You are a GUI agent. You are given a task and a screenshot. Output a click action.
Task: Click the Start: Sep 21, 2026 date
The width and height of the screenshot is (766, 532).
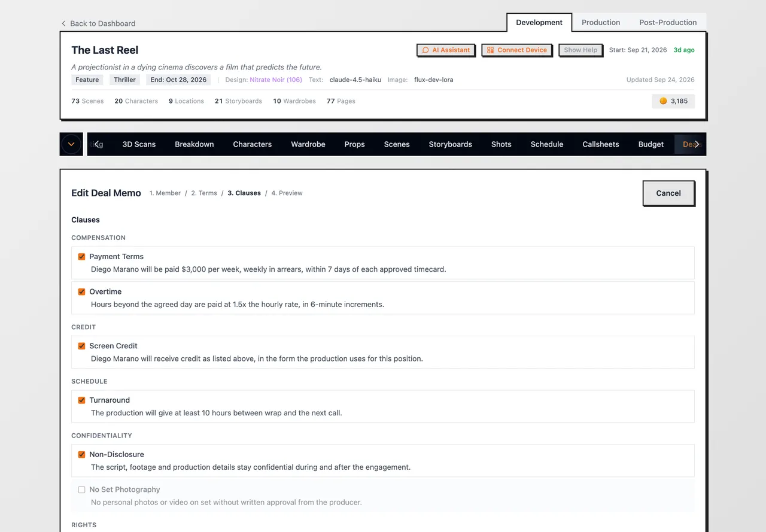point(638,50)
